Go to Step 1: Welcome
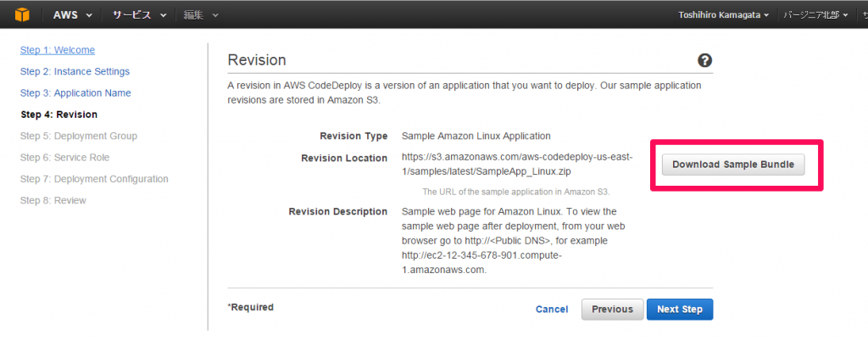 (58, 50)
